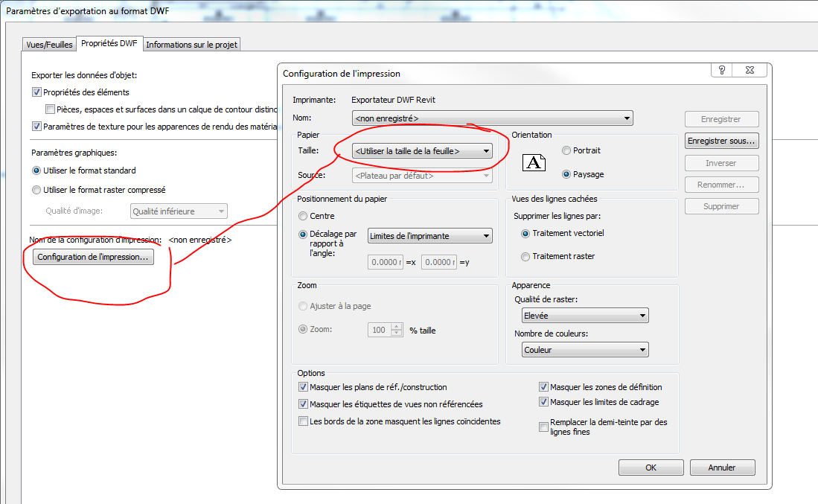
Task: Select Centre paper positioning
Action: [x=303, y=217]
